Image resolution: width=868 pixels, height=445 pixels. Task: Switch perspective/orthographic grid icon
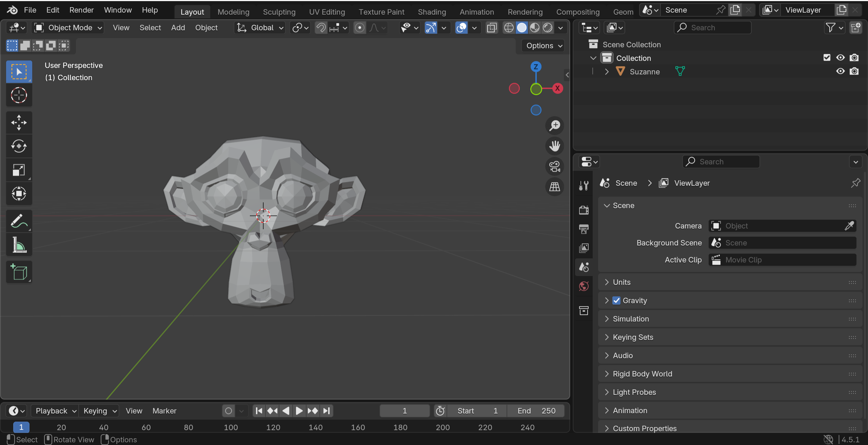pos(555,187)
